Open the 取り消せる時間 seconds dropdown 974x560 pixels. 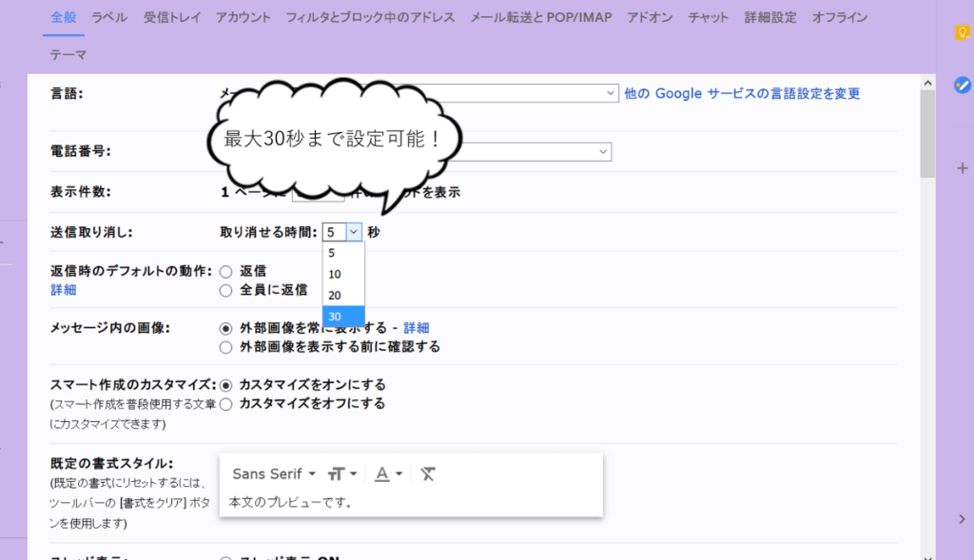(341, 232)
